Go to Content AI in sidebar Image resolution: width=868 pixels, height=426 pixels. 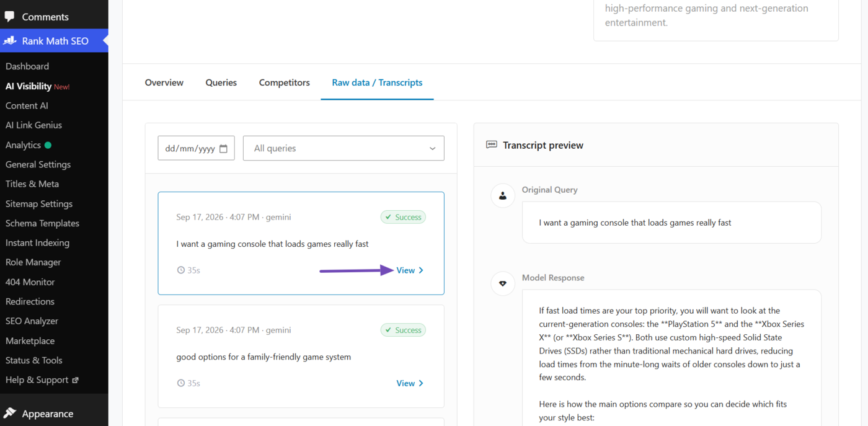[27, 105]
